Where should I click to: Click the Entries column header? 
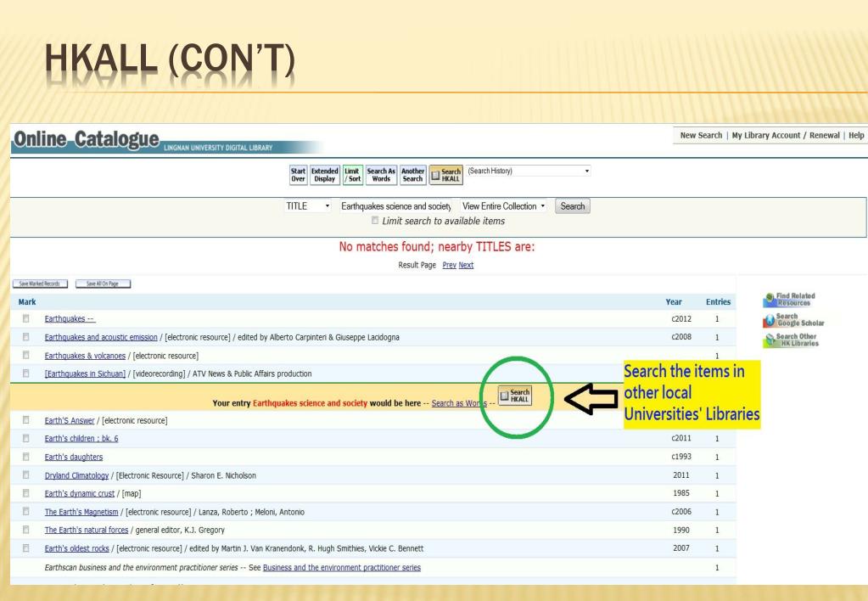point(718,302)
